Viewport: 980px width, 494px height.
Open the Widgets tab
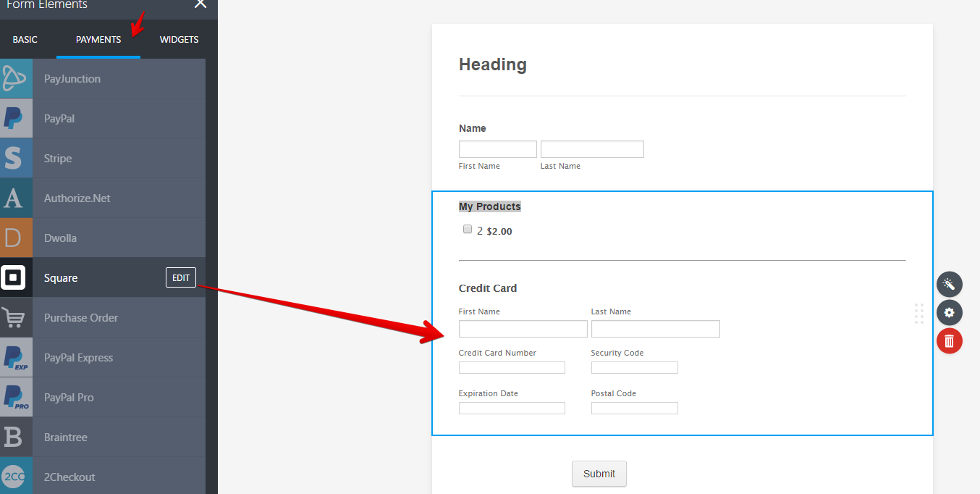179,40
